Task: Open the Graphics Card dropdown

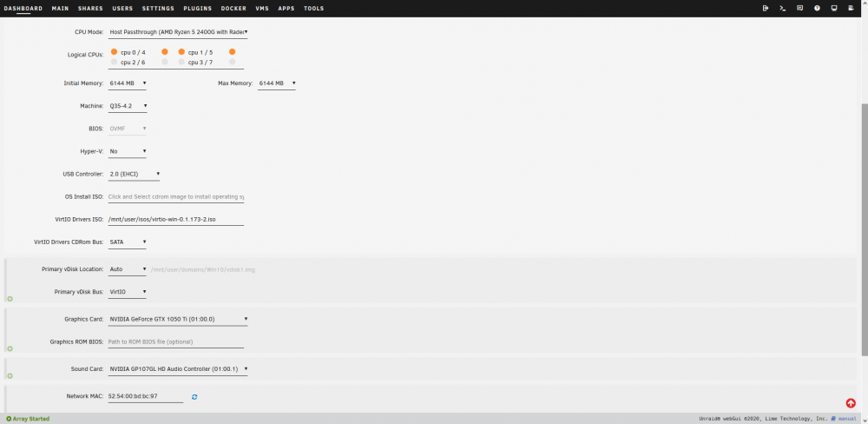Action: point(178,319)
